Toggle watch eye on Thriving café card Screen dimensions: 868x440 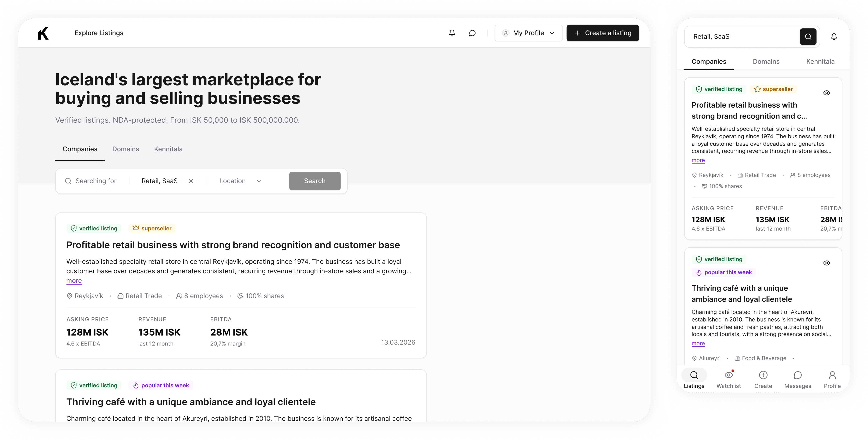point(826,263)
